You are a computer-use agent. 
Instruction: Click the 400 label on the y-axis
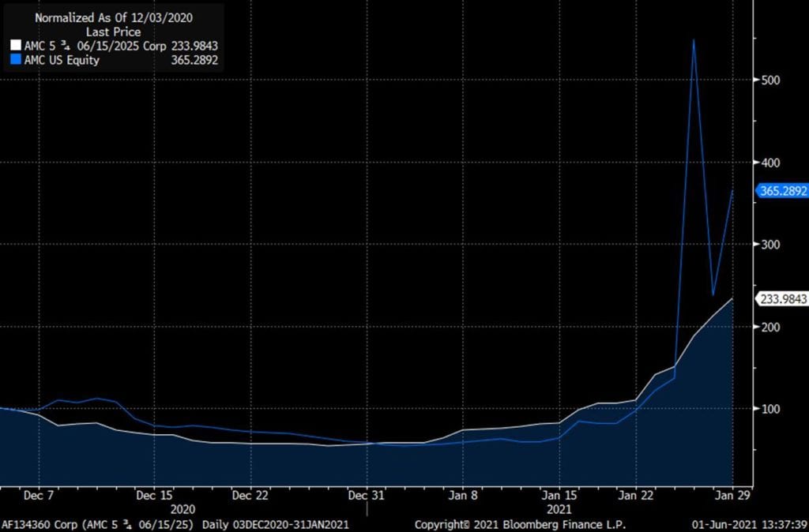point(769,163)
